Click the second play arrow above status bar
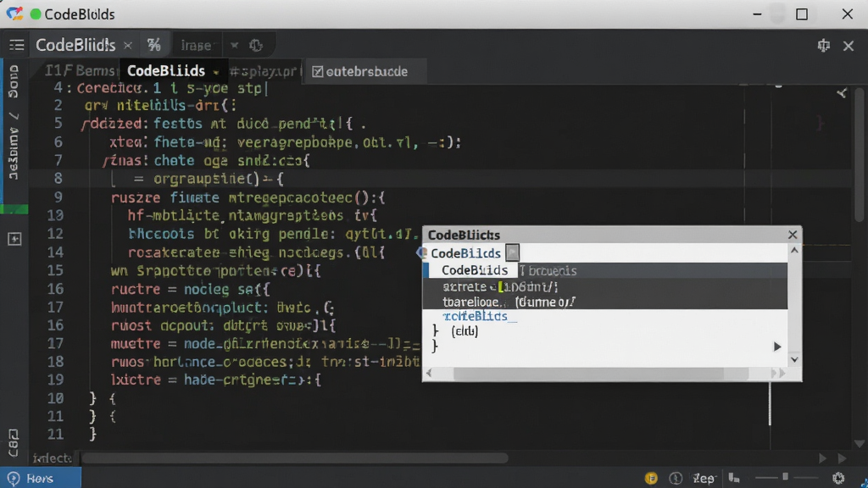Screen dimensions: 868x488 [842, 458]
